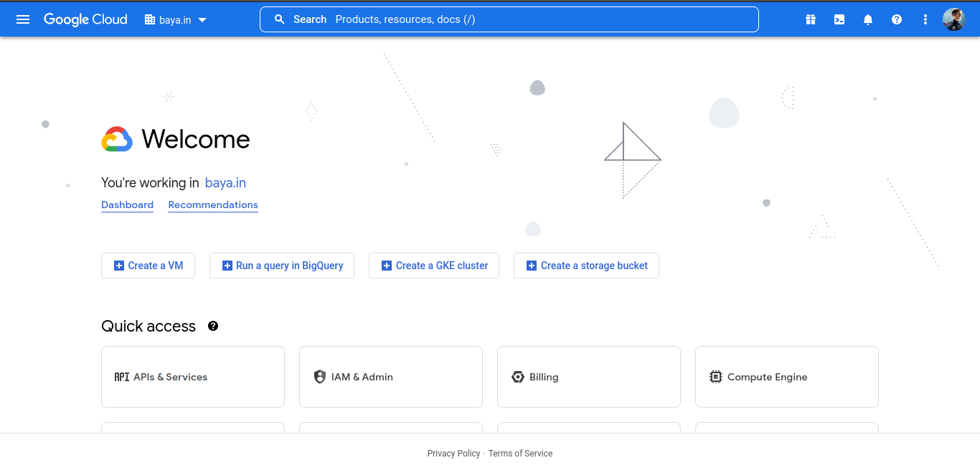Focus the Search products and resources field

click(x=509, y=19)
